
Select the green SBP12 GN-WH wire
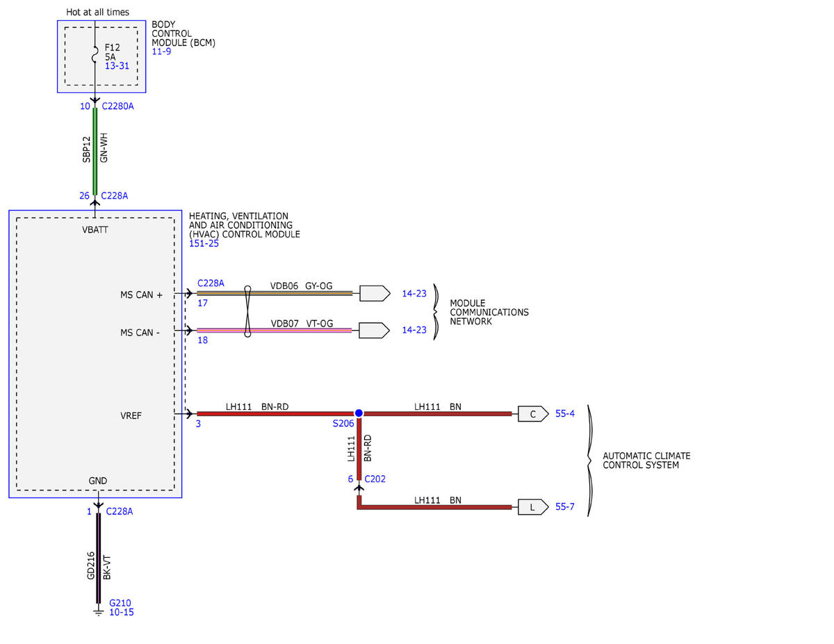tap(95, 151)
